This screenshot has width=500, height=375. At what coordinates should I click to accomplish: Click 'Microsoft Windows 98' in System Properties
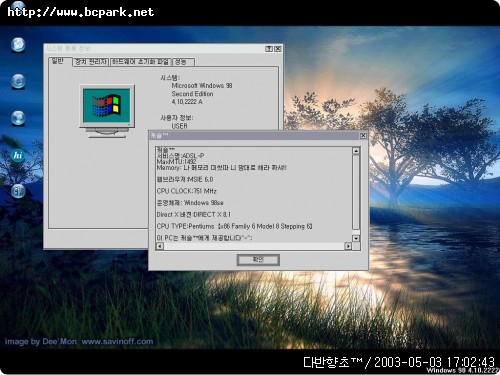(202, 86)
